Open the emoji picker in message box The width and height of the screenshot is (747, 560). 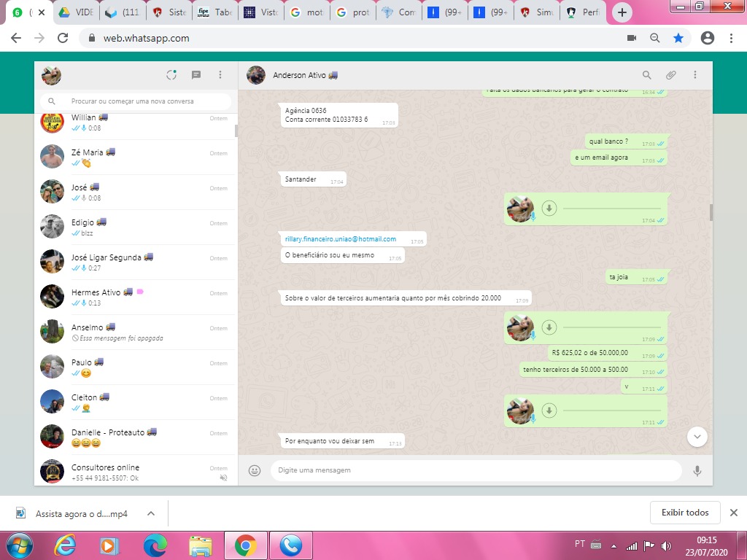click(255, 471)
